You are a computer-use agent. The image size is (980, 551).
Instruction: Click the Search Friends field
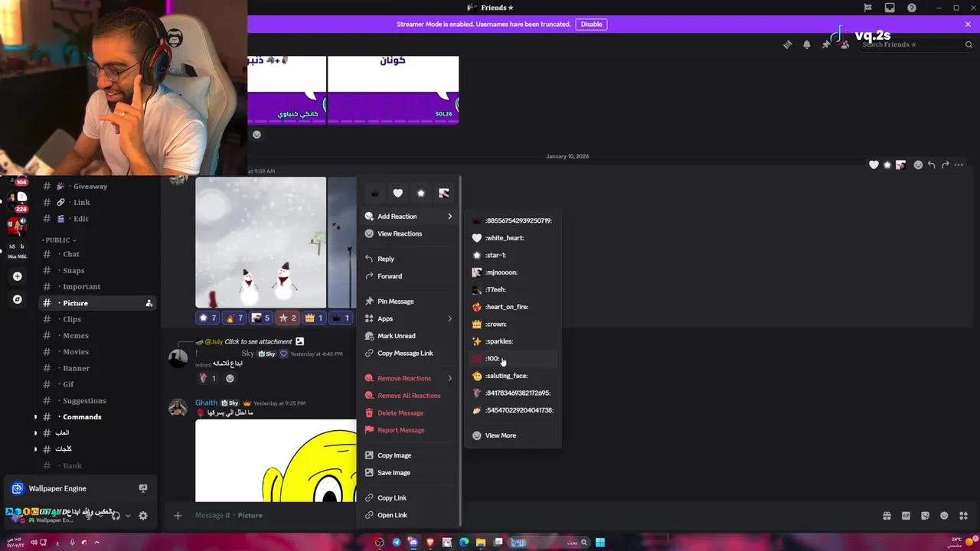click(x=916, y=44)
